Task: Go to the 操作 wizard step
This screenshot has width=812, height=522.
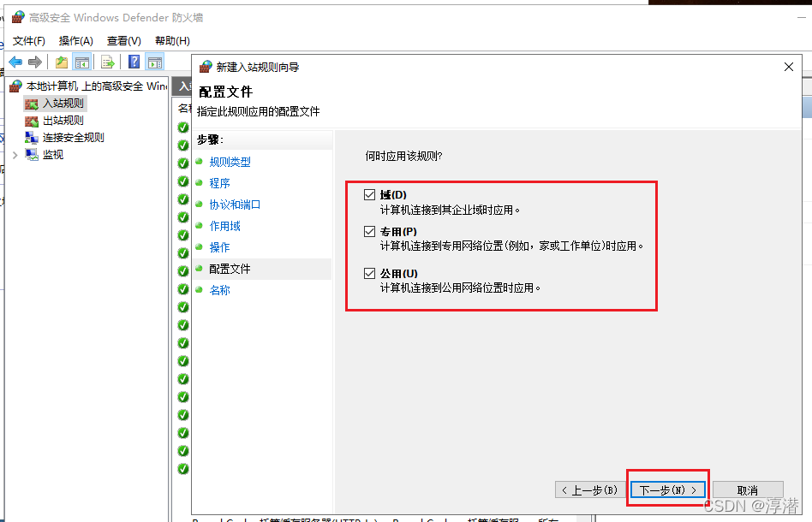Action: click(x=219, y=247)
